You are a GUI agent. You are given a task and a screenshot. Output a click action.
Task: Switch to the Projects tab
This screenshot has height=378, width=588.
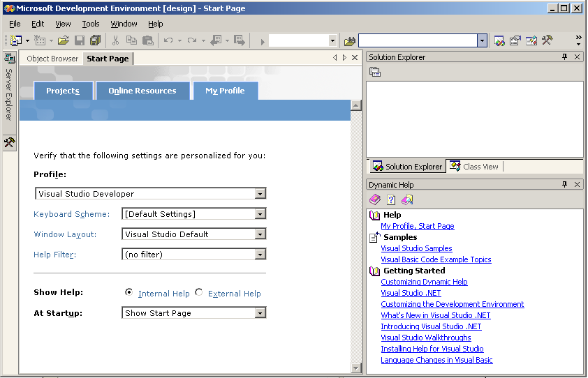(63, 91)
